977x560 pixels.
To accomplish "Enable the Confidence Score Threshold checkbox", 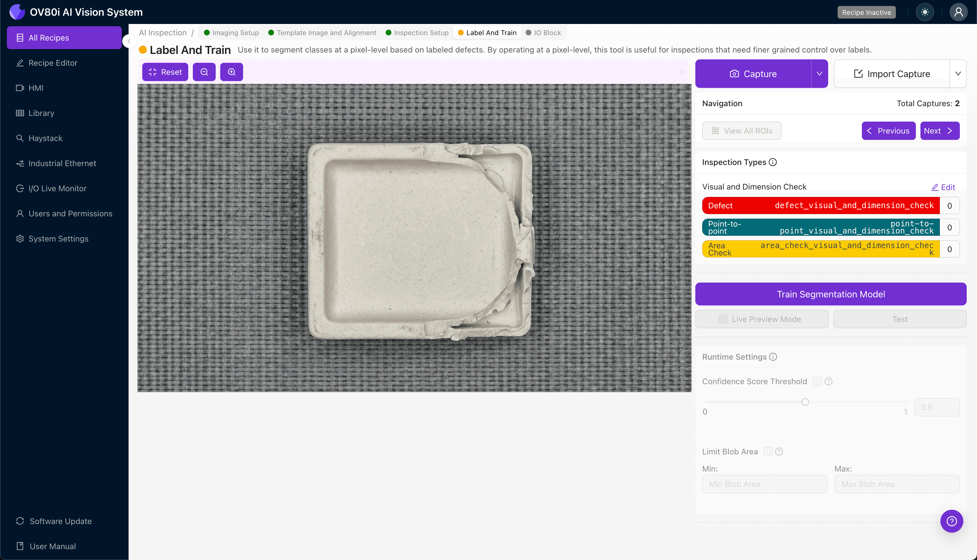I will click(817, 381).
